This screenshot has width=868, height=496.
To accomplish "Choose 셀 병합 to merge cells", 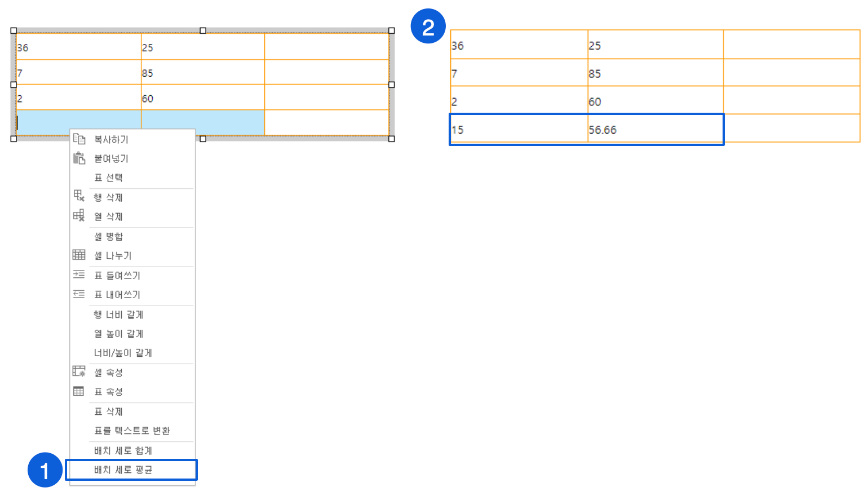I will point(109,237).
